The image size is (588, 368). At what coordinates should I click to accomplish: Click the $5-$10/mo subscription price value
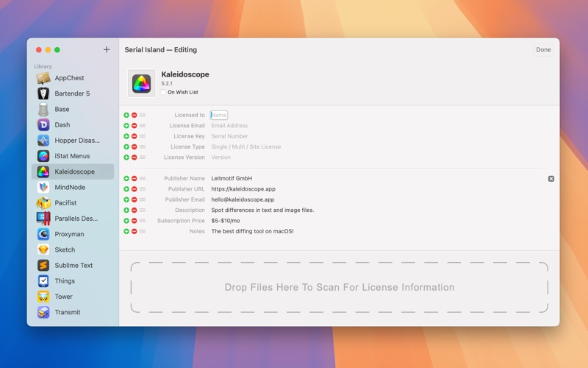pos(226,221)
